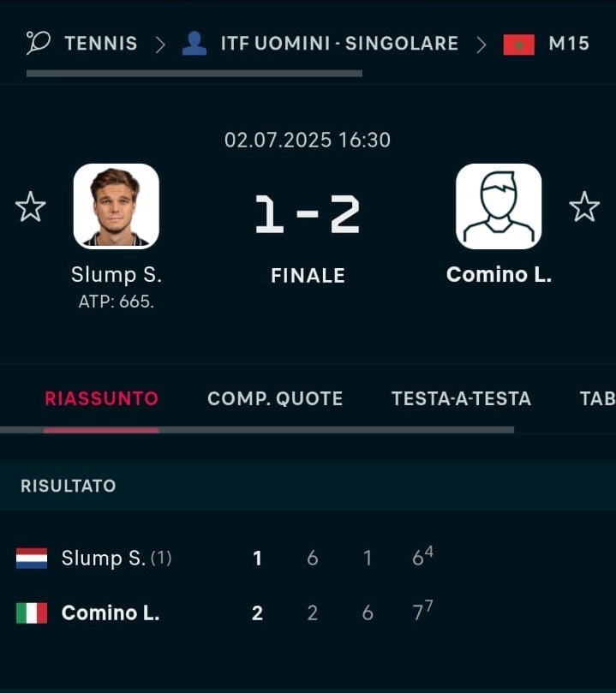Click the breadcrumb horizontal scrollbar
This screenshot has width=616, height=693.
click(x=194, y=74)
